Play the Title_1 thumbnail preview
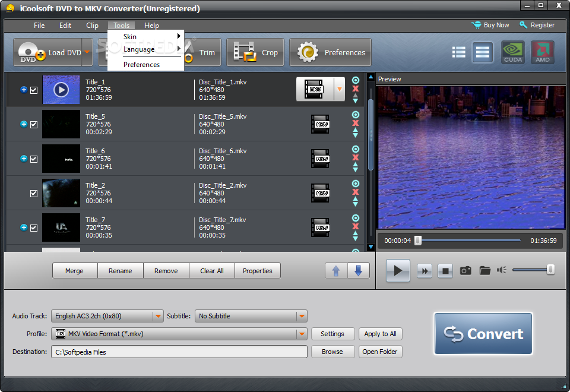 [x=61, y=90]
